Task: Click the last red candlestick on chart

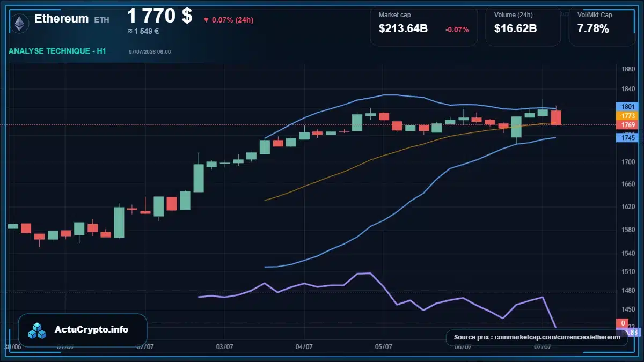Action: click(556, 116)
